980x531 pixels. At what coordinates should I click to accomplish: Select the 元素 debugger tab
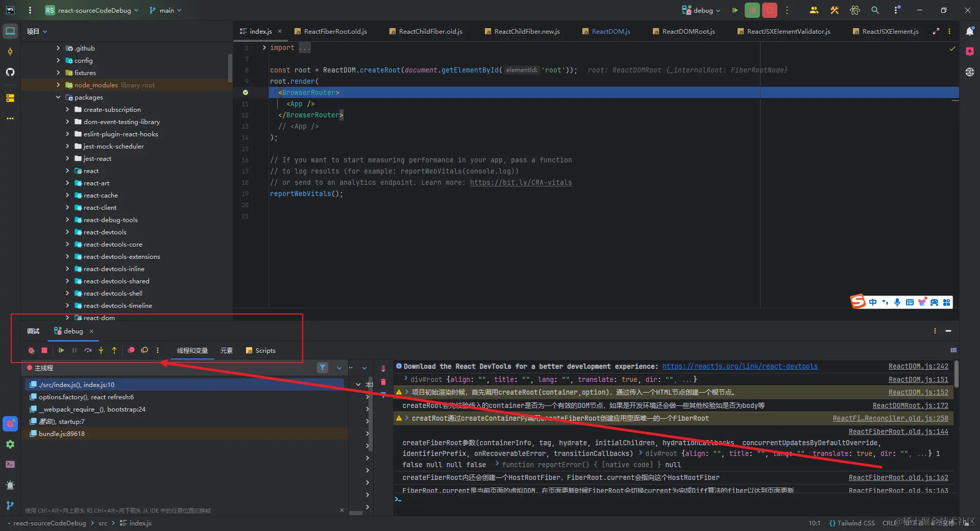227,350
